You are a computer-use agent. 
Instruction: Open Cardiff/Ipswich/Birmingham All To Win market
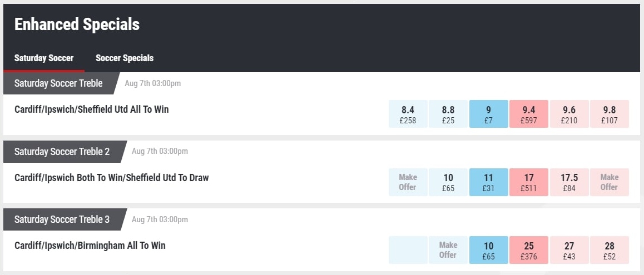pyautogui.click(x=90, y=246)
